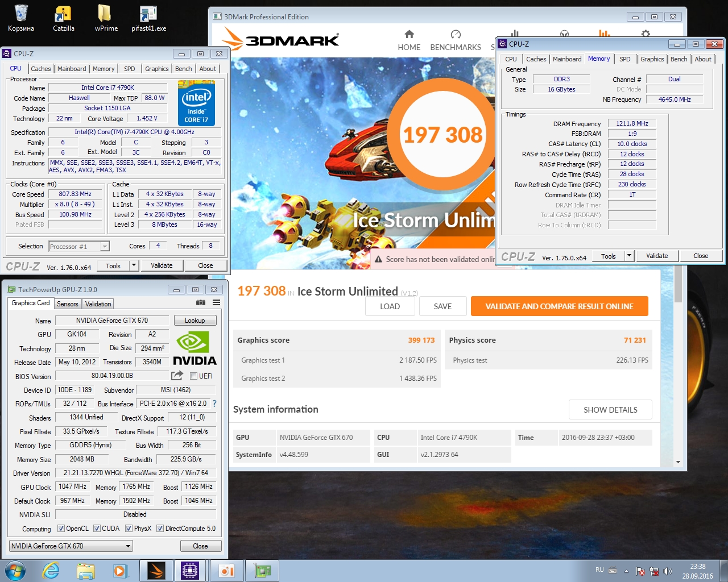Click the volume speaker tray icon
Screen dimensions: 728x582
(x=668, y=571)
